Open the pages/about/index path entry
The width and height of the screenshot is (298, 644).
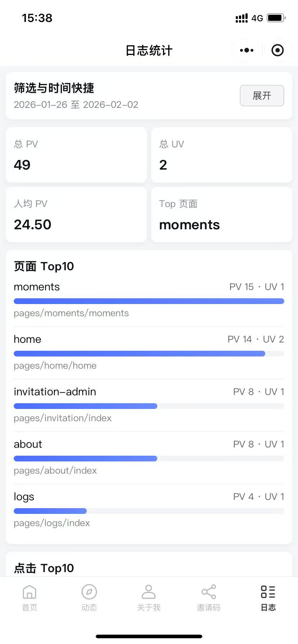click(55, 470)
